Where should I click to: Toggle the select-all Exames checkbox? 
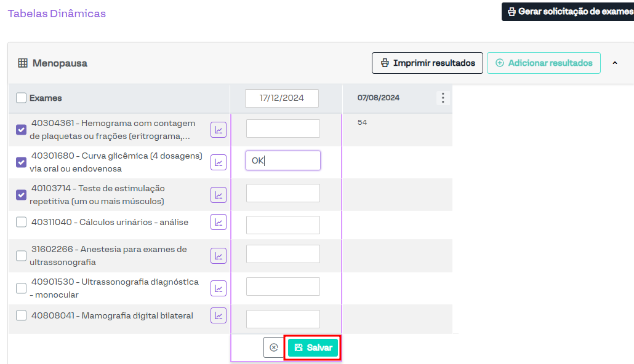pos(21,98)
